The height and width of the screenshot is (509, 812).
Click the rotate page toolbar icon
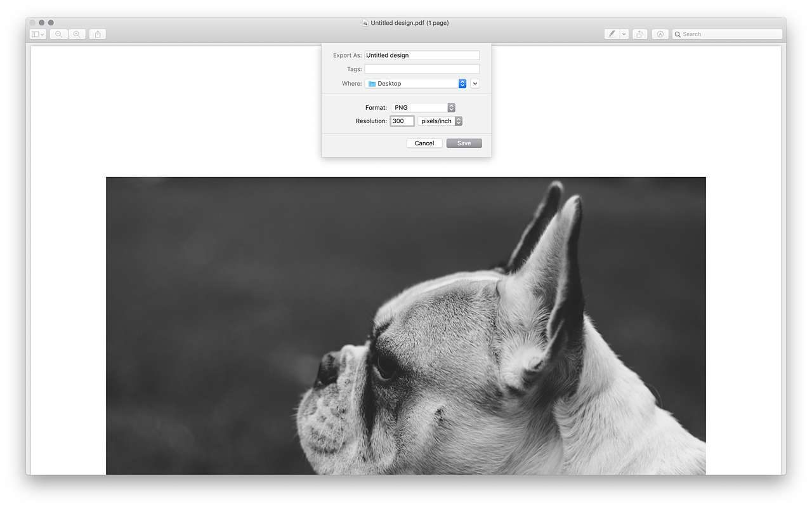coord(640,34)
